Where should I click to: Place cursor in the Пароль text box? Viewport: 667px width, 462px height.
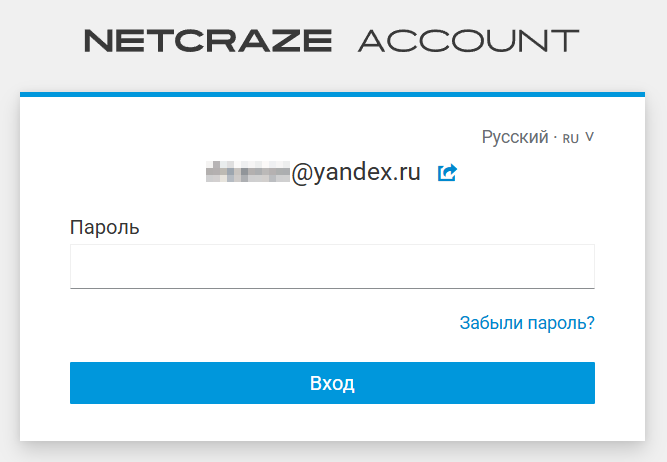[332, 267]
